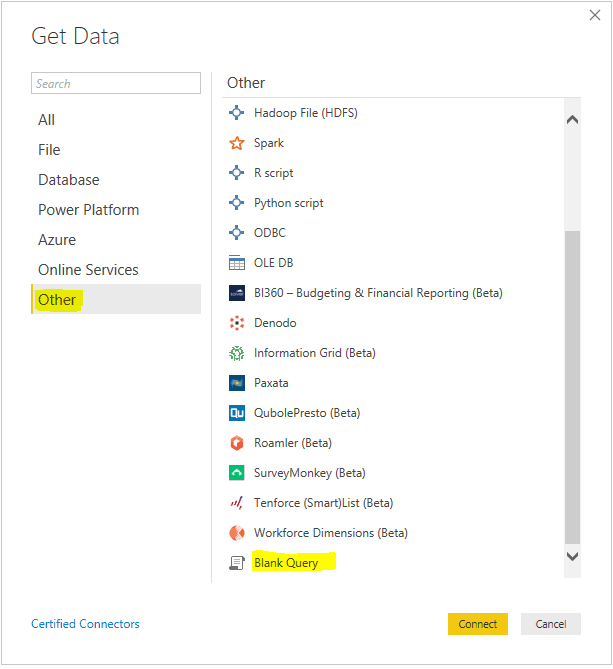
Task: Select the Blank Query label
Action: [x=286, y=563]
